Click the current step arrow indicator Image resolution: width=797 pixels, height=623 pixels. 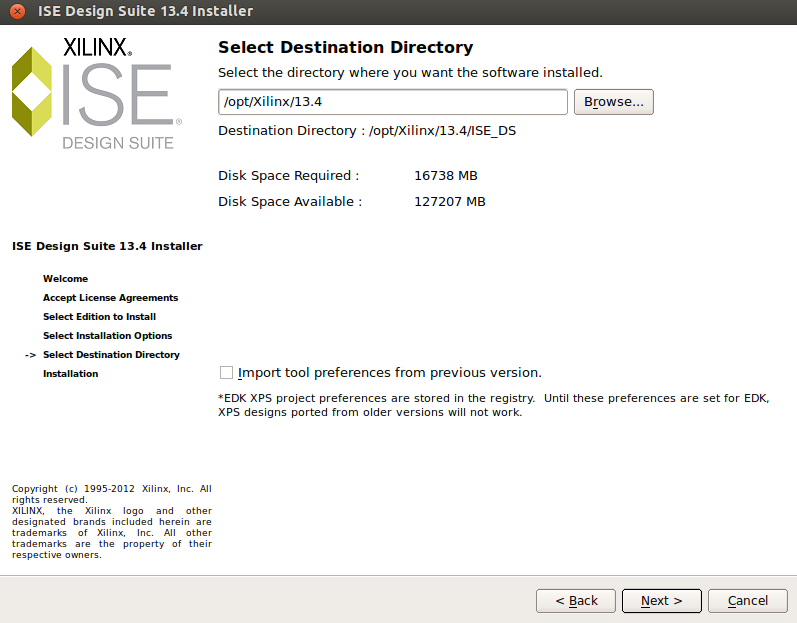pos(30,355)
